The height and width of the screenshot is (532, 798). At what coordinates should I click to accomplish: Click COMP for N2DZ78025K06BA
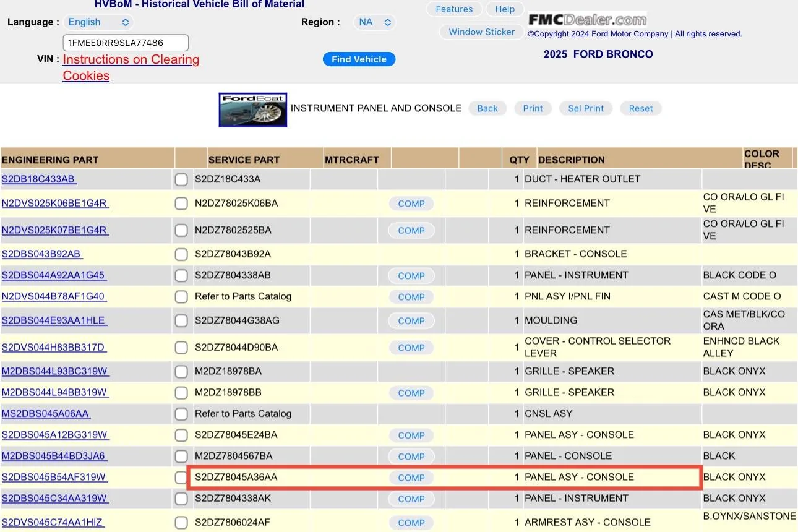pos(411,204)
